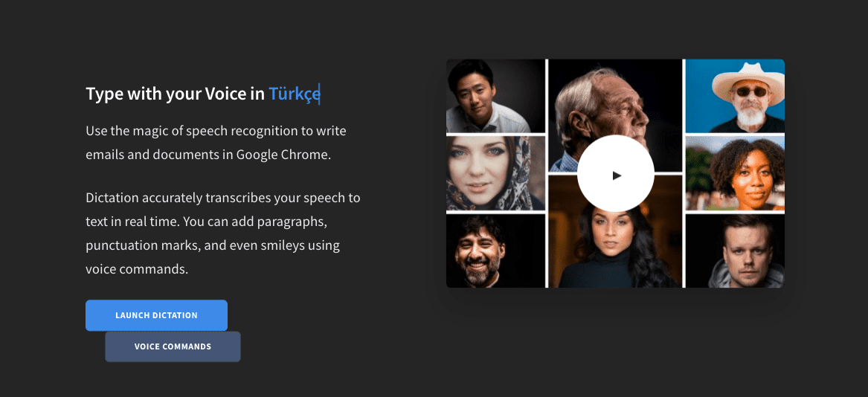868x397 pixels.
Task: Select the man in gray hoodie portrait
Action: (735, 251)
